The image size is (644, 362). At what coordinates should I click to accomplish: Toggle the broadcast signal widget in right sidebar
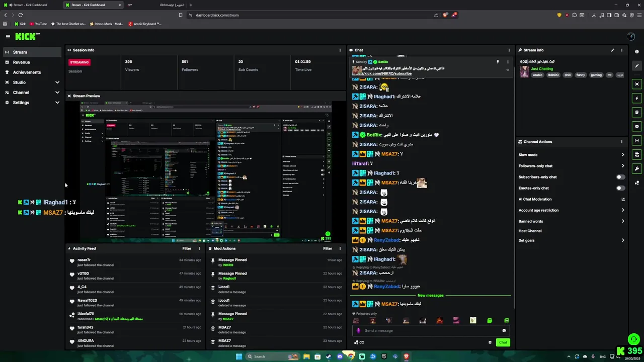click(637, 140)
